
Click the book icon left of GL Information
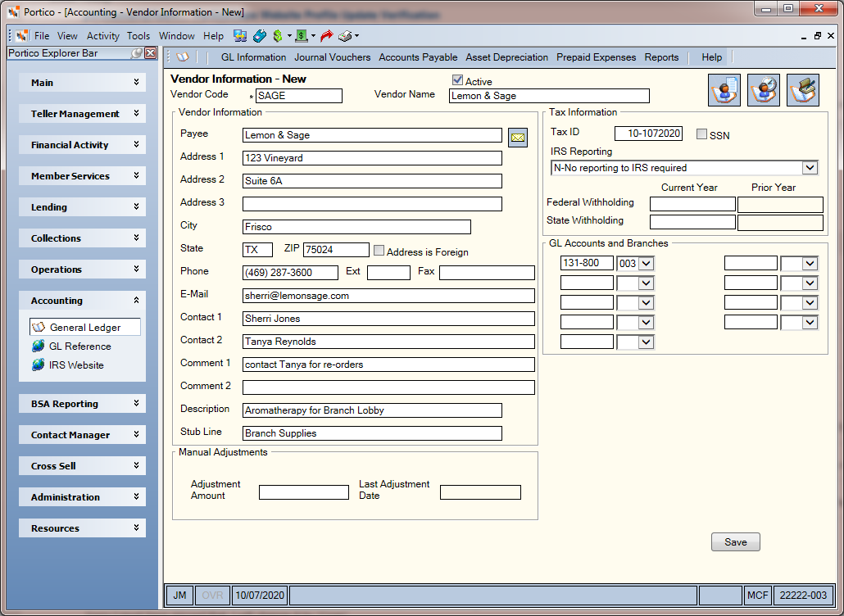[x=183, y=57]
